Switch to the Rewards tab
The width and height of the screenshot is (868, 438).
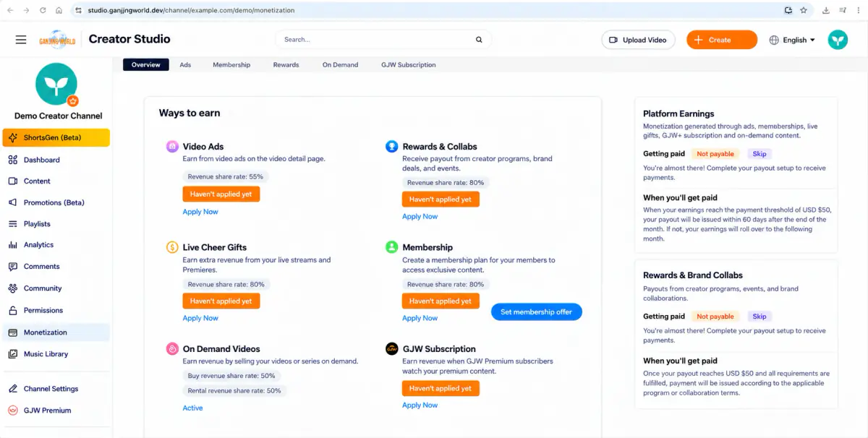(x=286, y=64)
